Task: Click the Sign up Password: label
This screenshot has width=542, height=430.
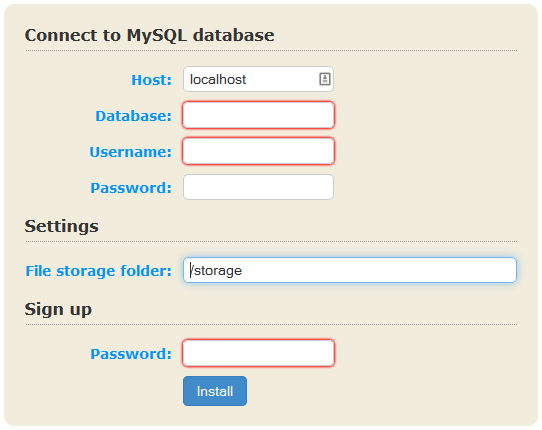Action: point(131,354)
